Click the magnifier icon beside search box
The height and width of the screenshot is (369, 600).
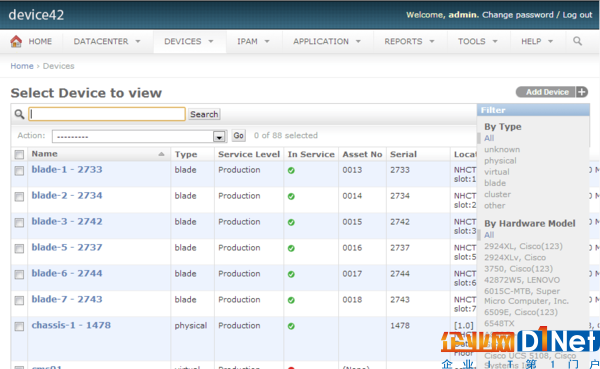[x=19, y=114]
